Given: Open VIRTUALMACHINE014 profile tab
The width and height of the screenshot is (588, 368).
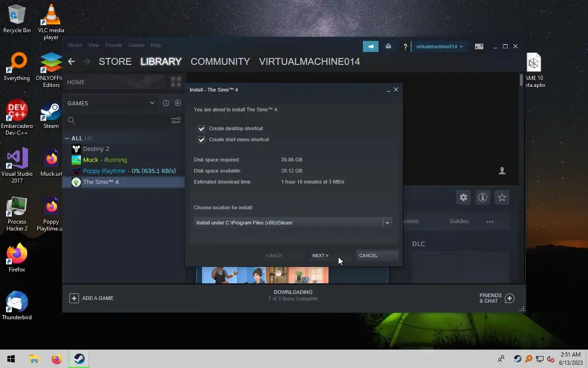Looking at the screenshot, I should [310, 61].
